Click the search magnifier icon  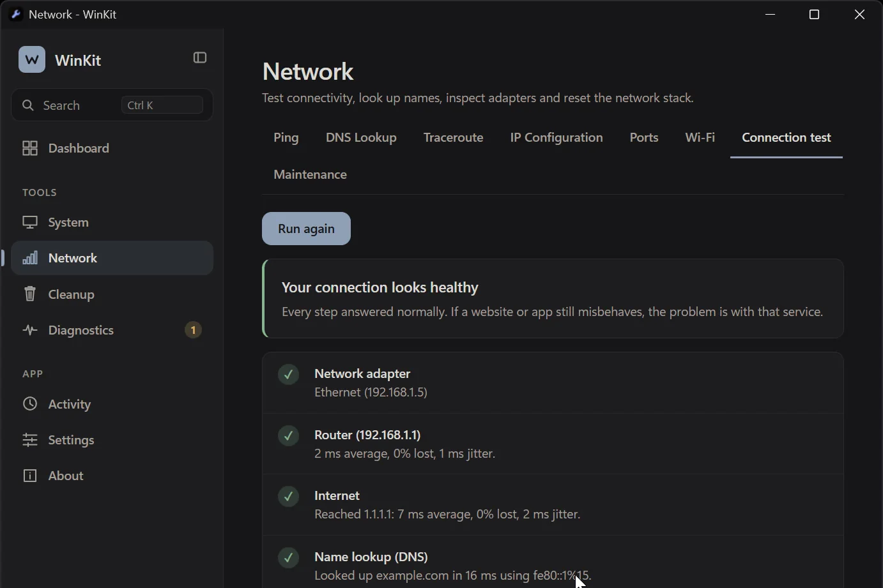28,105
